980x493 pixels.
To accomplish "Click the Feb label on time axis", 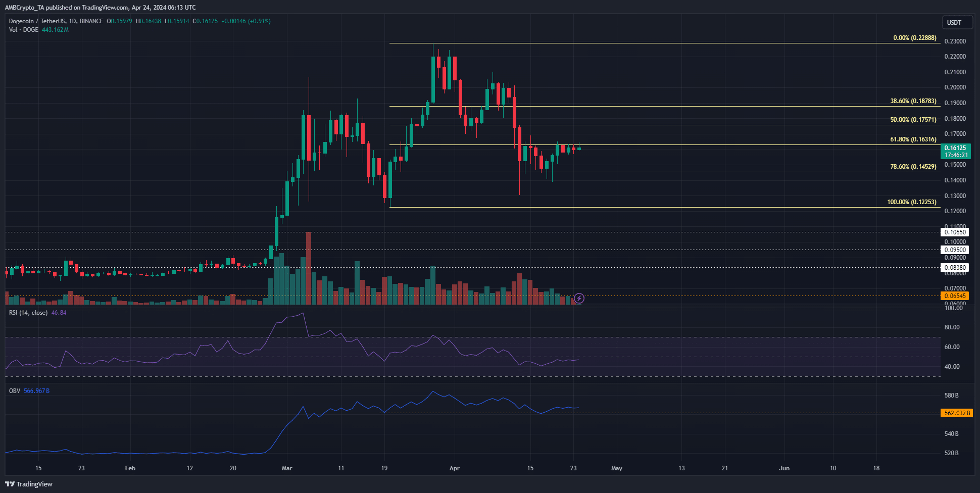I will pos(130,468).
